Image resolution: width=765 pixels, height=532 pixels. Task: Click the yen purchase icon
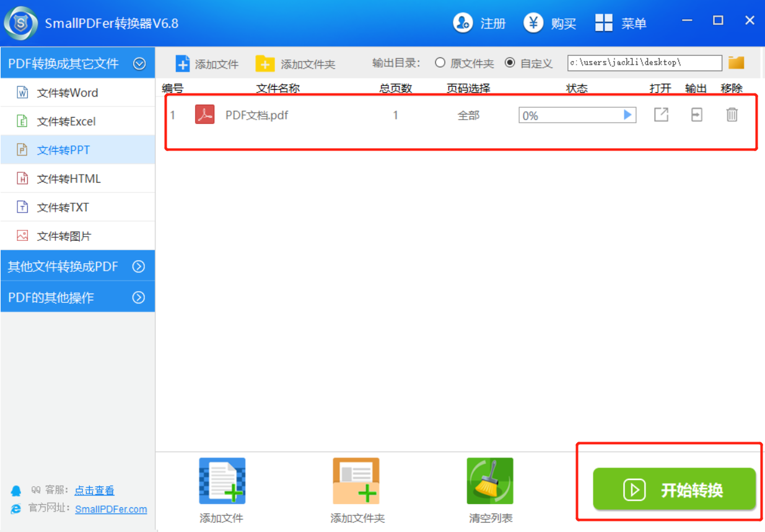pyautogui.click(x=533, y=23)
